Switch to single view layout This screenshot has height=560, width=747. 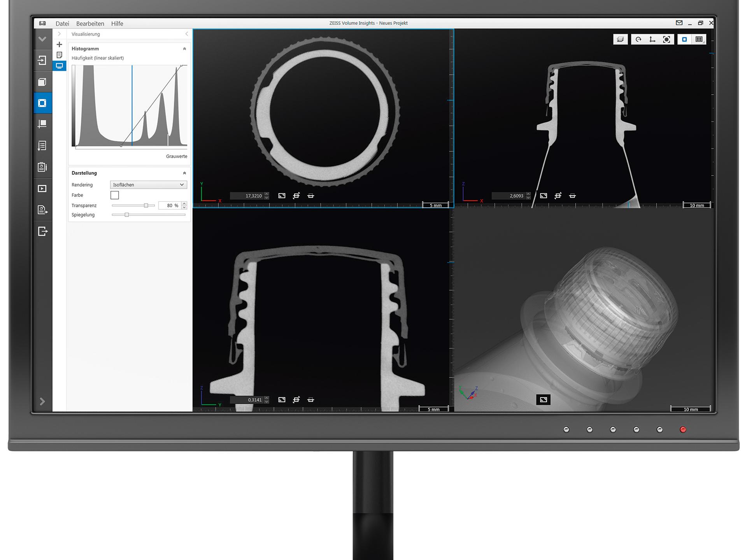pos(684,39)
